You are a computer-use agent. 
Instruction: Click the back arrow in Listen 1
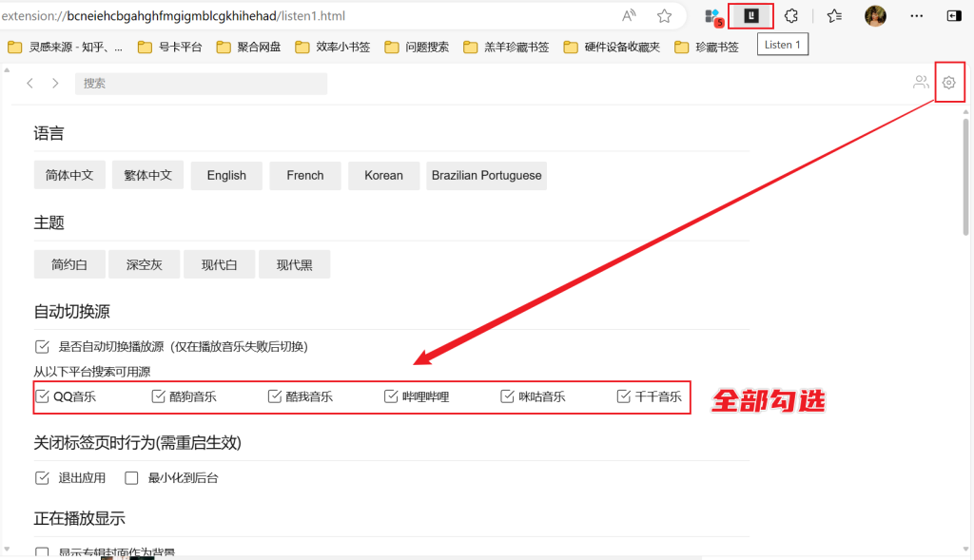point(29,83)
